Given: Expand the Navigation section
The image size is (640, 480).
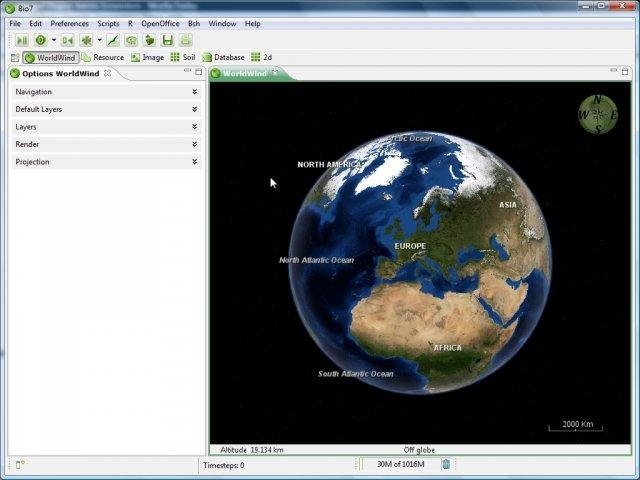Looking at the screenshot, I should pyautogui.click(x=107, y=92).
